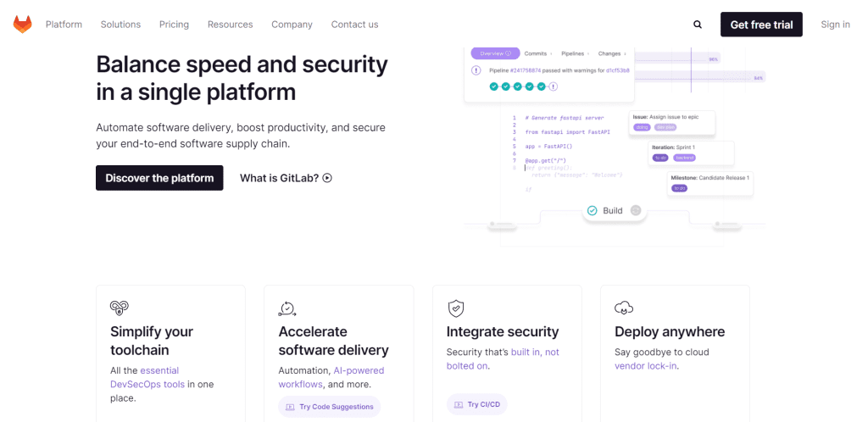Click the Simplify your toolchain heading
This screenshot has width=868, height=422.
[152, 341]
